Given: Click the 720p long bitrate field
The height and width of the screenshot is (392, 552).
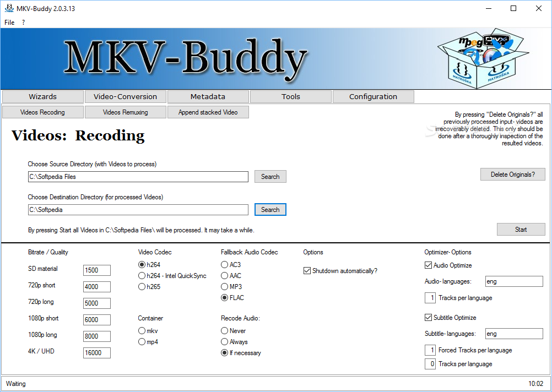Looking at the screenshot, I should tap(97, 303).
